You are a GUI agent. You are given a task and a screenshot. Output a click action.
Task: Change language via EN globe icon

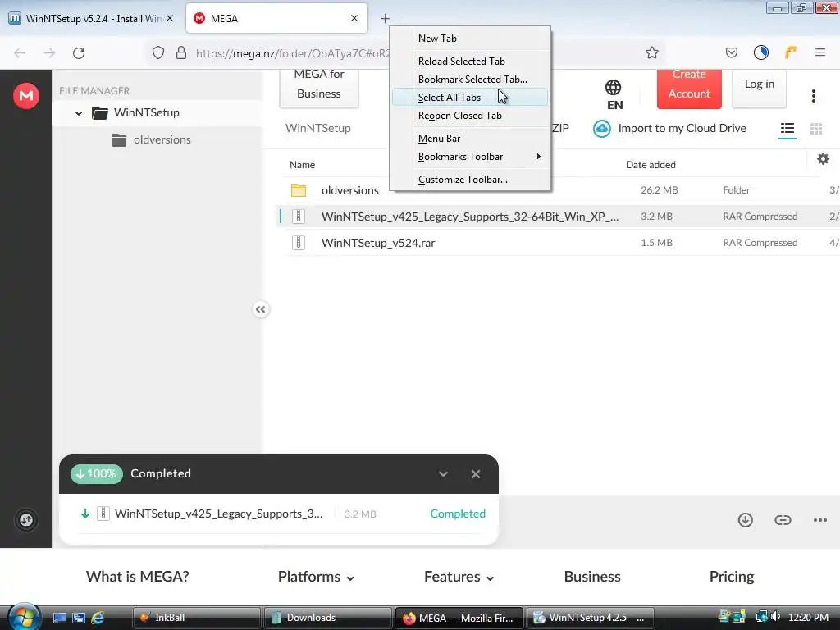[614, 94]
